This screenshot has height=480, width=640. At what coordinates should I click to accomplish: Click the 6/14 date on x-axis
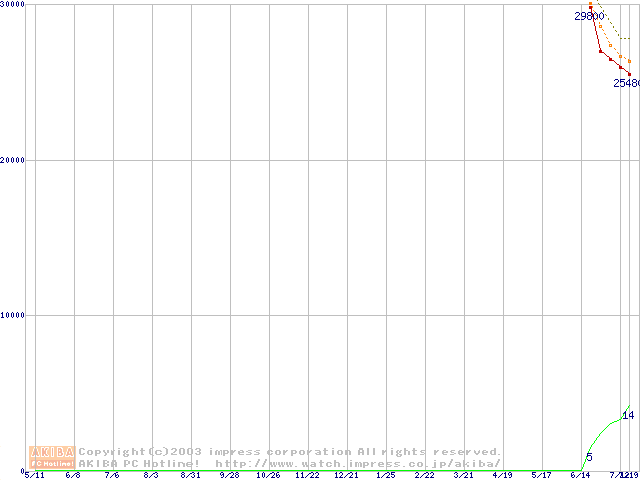[x=580, y=475]
